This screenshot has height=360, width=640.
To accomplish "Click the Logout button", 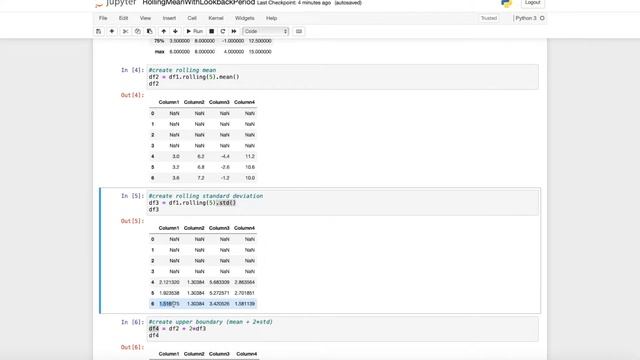I will tap(532, 3).
